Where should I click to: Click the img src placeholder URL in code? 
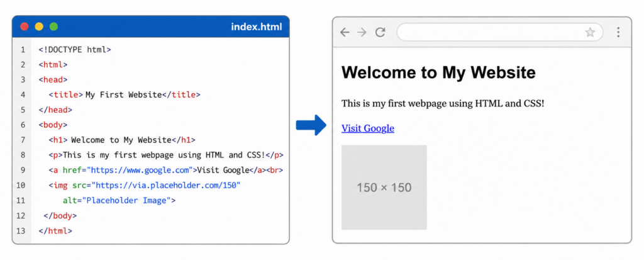pos(165,186)
